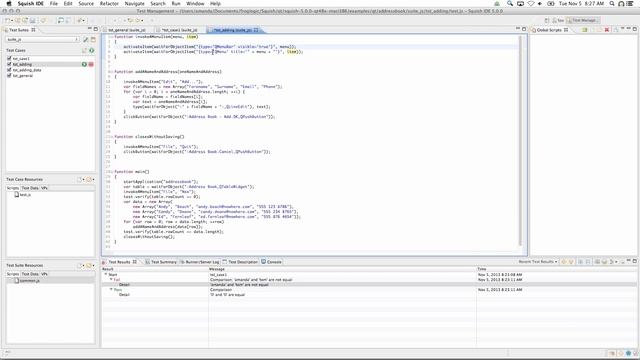Create new test case icon in Test Cases header

[84, 50]
